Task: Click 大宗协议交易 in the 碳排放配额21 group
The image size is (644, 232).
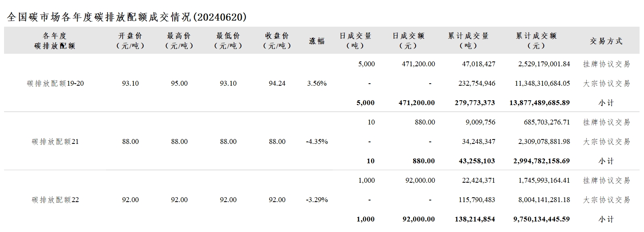Action: click(x=606, y=142)
